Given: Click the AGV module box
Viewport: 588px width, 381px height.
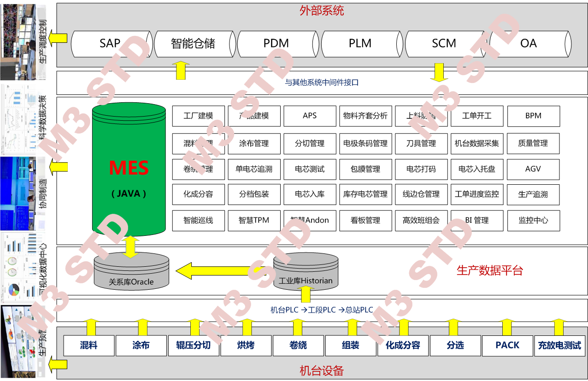Looking at the screenshot, I should click(534, 169).
